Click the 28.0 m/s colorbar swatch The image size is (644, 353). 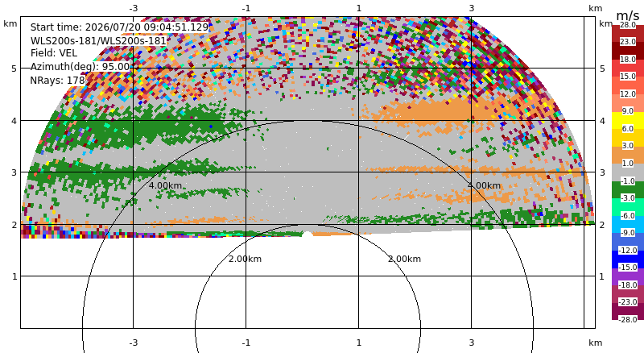tap(628, 33)
